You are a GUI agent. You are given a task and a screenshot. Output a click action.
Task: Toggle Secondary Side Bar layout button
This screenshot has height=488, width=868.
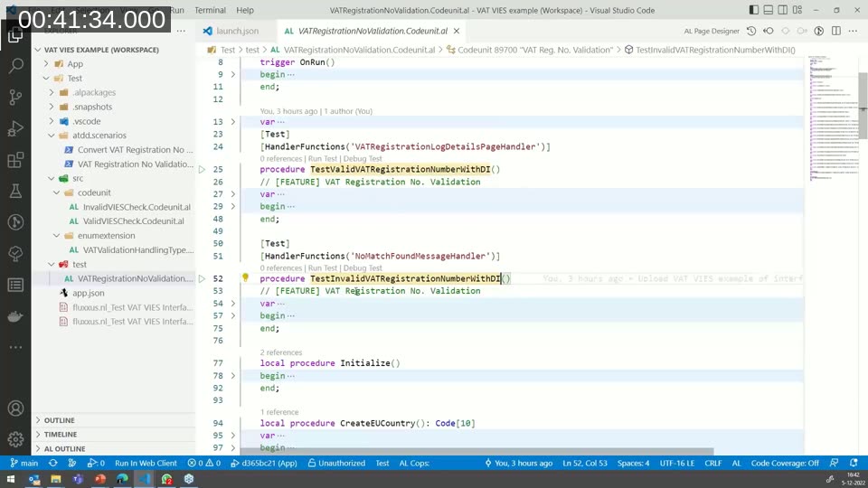(x=783, y=10)
